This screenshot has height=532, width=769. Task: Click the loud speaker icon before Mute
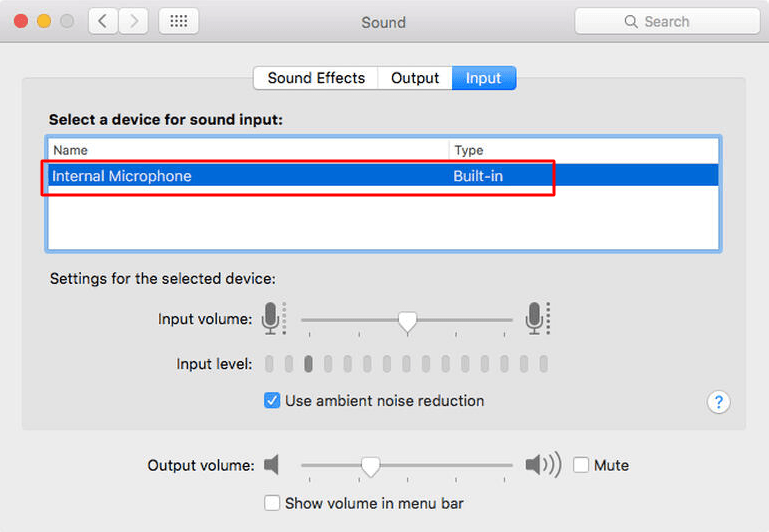click(x=543, y=465)
